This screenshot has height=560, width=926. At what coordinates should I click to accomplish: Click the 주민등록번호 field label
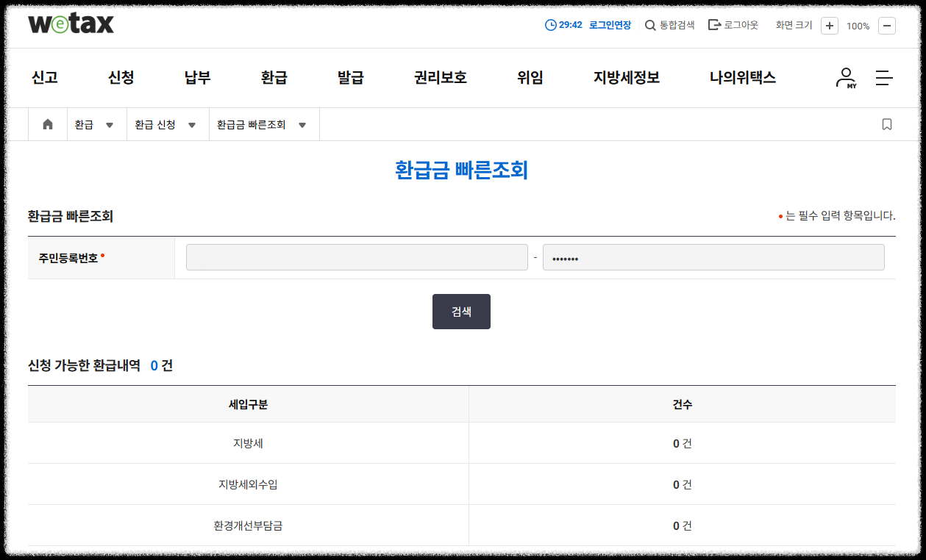(x=68, y=258)
